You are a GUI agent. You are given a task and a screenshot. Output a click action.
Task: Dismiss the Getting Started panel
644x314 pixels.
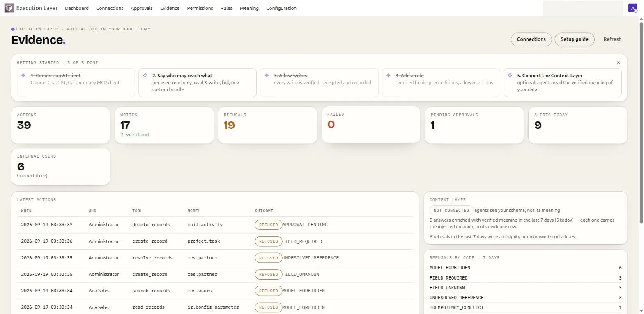(619, 63)
